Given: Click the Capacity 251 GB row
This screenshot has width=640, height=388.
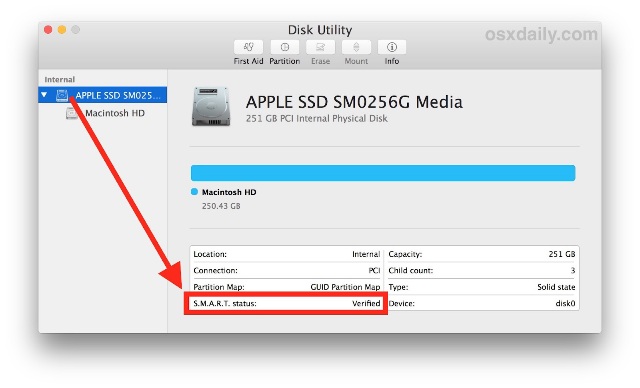Looking at the screenshot, I should pos(482,254).
